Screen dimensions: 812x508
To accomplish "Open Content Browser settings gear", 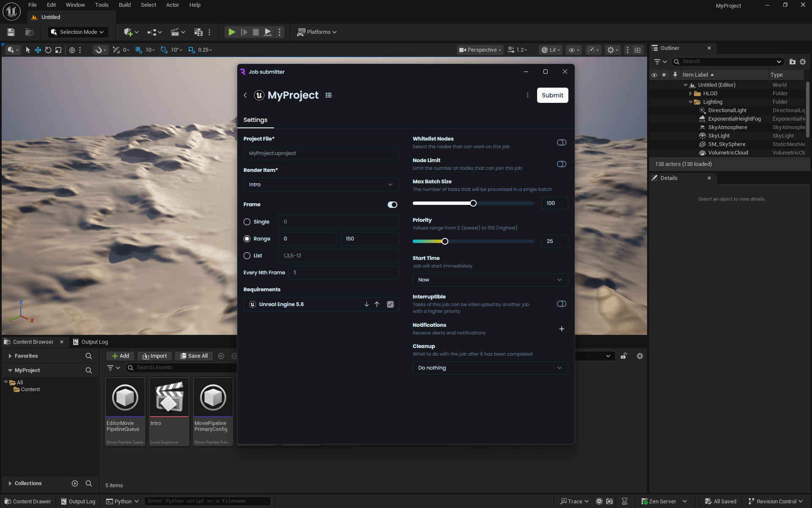I will click(640, 356).
